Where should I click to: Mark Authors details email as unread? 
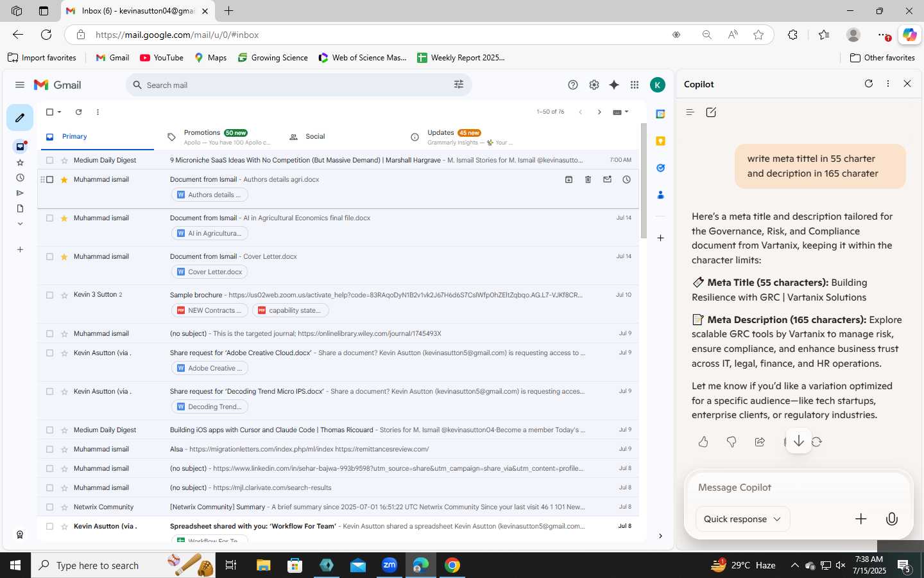tap(607, 180)
